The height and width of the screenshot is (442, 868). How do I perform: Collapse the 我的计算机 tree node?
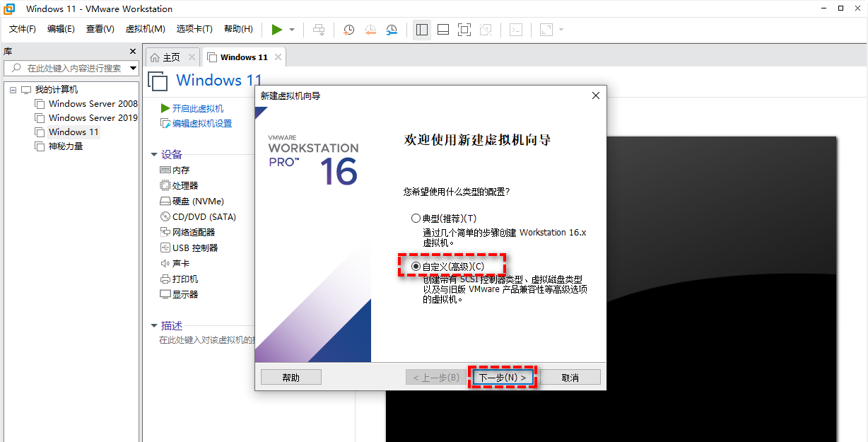click(13, 90)
